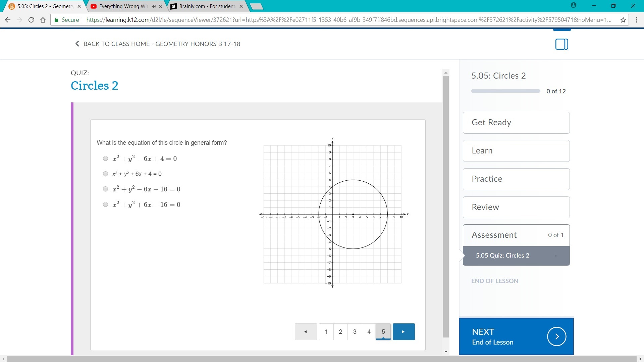
Task: Select answer x² + y² + 6x + 4 = 0
Action: coord(106,174)
